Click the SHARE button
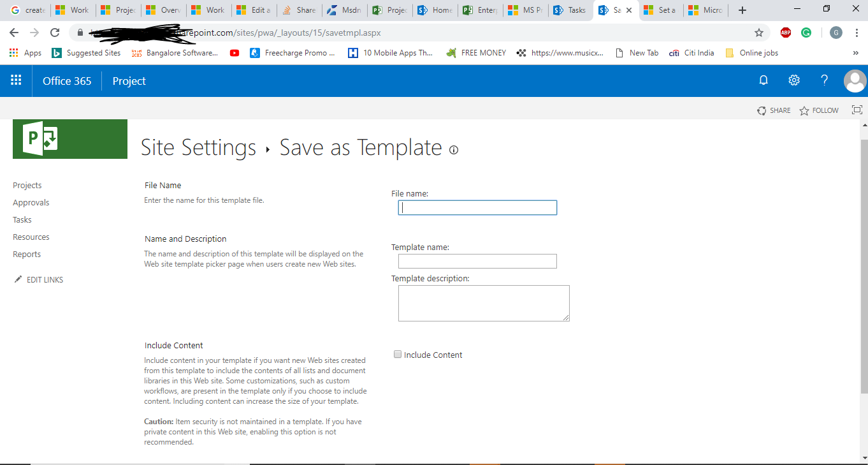Screen dimensions: 868x465 pos(774,110)
